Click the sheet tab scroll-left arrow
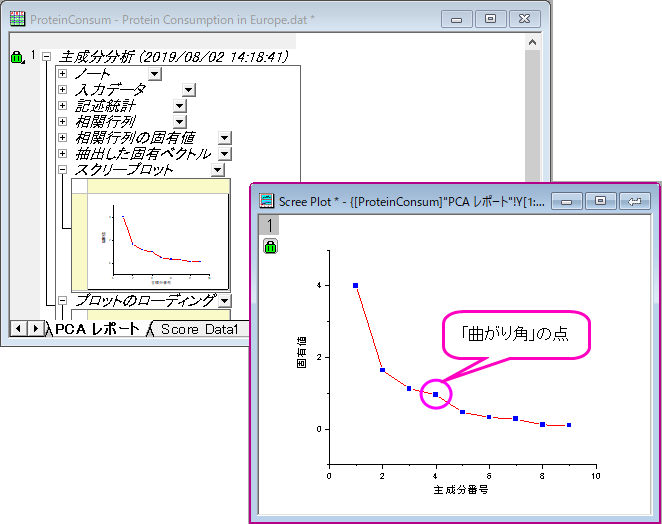The height and width of the screenshot is (524, 662). pos(18,329)
